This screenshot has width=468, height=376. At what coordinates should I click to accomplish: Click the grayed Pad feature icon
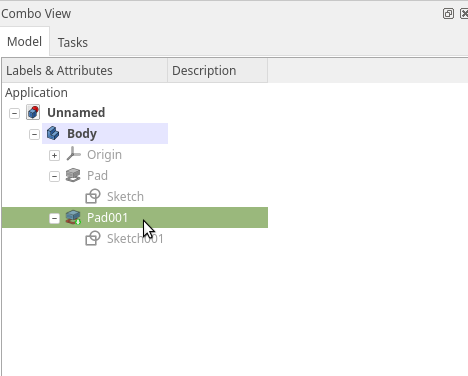pyautogui.click(x=73, y=175)
